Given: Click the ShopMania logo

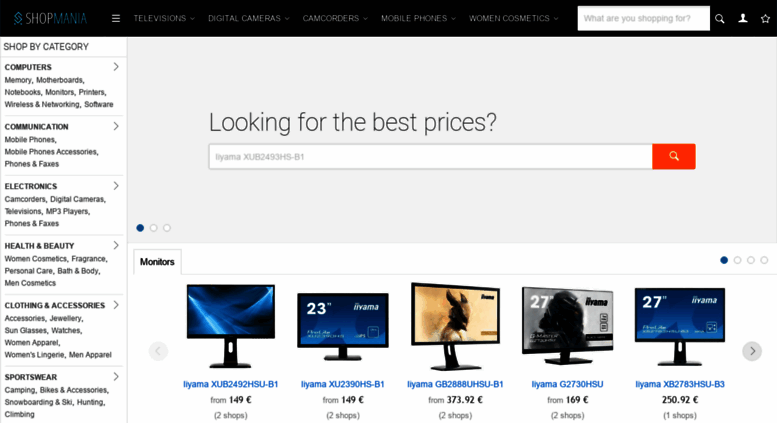Looking at the screenshot, I should coord(50,18).
